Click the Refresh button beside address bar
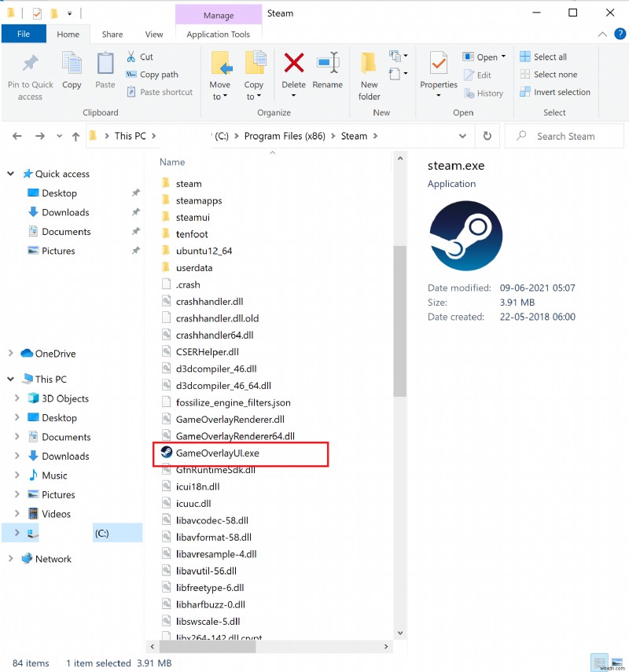629x672 pixels. coord(487,136)
